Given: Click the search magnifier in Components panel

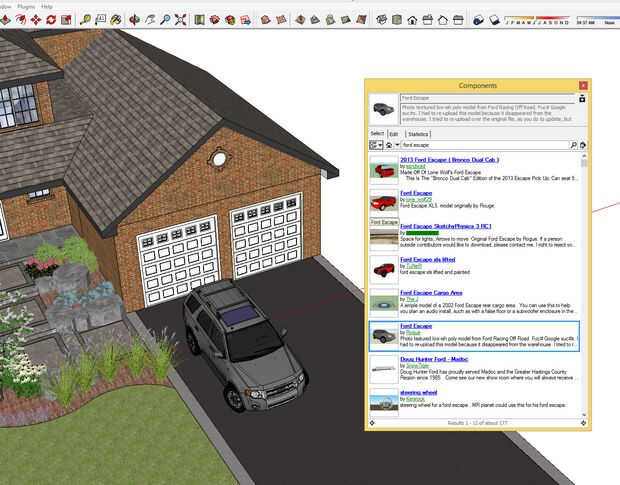Looking at the screenshot, I should point(574,145).
